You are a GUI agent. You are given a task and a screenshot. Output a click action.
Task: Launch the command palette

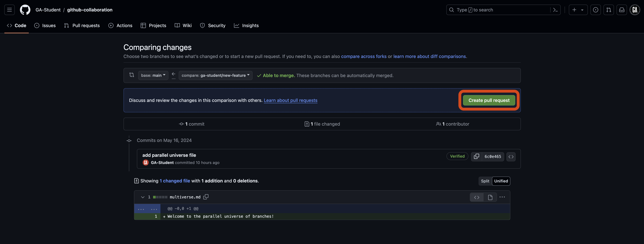pyautogui.click(x=555, y=10)
